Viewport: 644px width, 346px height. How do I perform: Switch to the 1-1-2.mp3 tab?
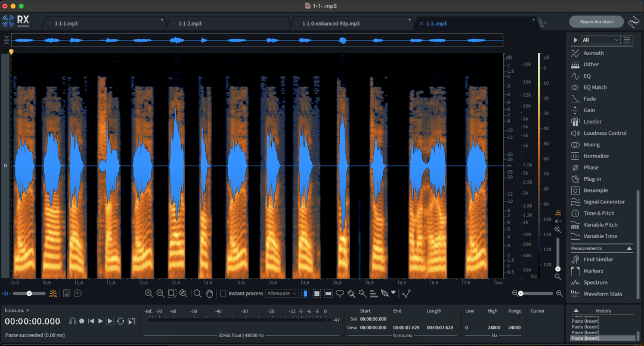(x=190, y=24)
